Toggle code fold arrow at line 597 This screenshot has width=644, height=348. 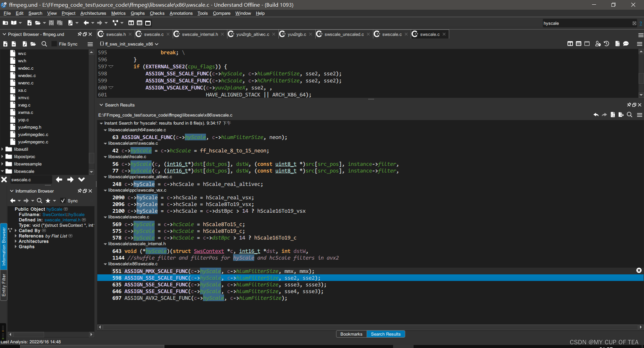(x=111, y=67)
